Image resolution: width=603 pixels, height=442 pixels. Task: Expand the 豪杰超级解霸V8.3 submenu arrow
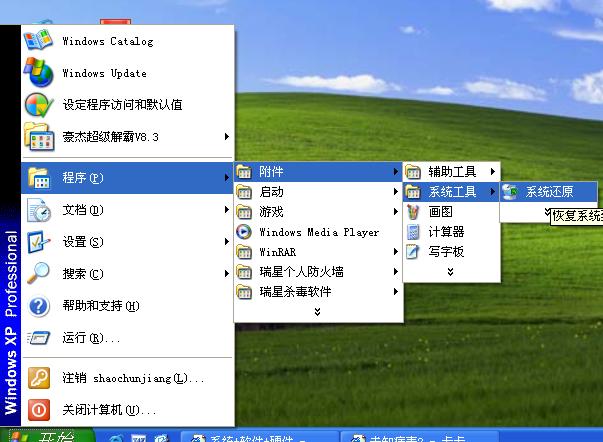coord(227,137)
